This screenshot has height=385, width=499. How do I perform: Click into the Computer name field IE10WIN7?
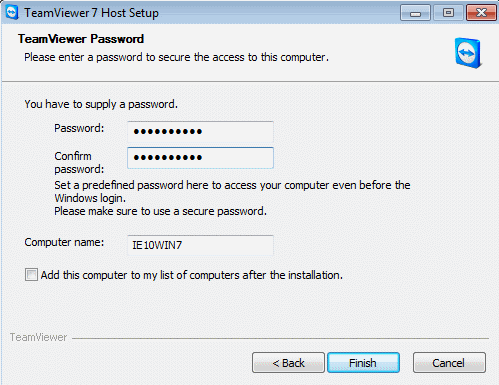point(200,245)
